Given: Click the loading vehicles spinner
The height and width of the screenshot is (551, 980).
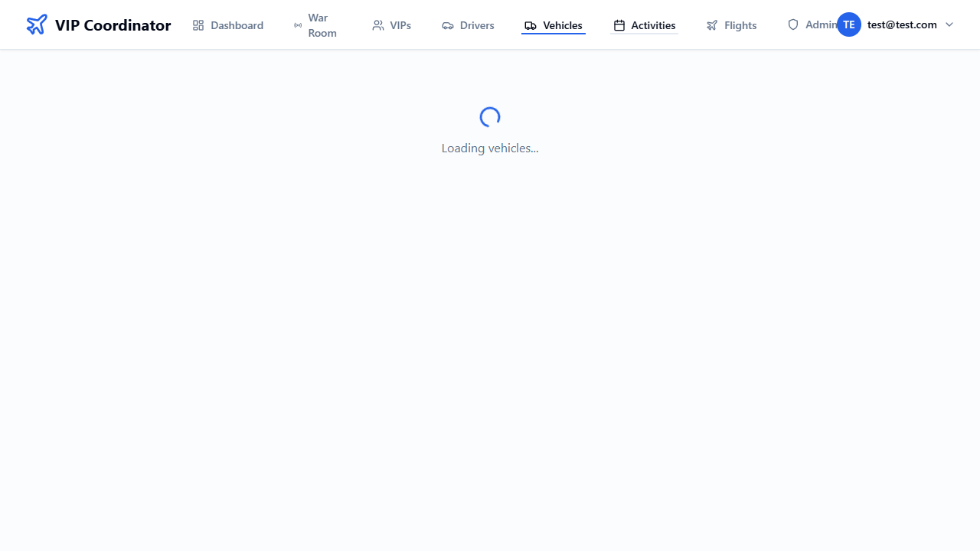Looking at the screenshot, I should (x=490, y=117).
